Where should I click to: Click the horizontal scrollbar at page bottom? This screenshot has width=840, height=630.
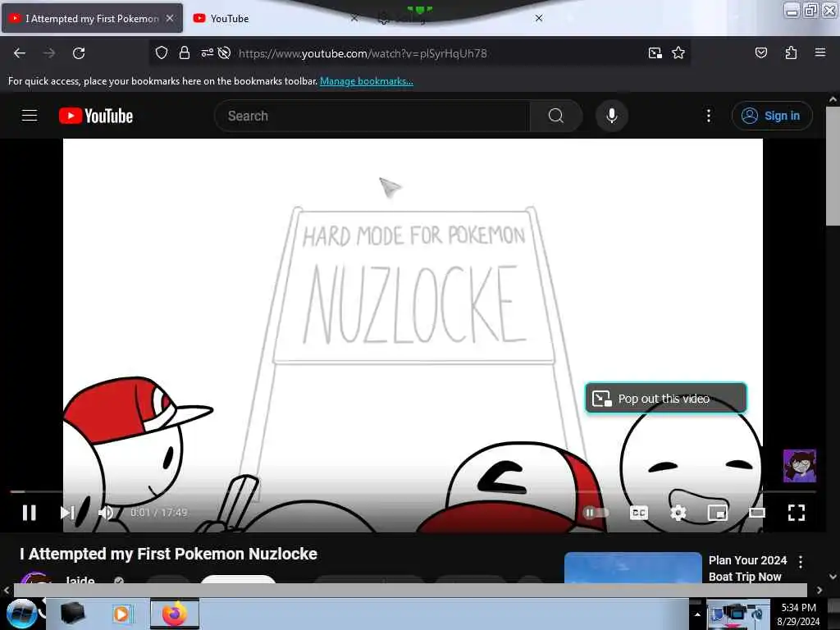pyautogui.click(x=410, y=590)
